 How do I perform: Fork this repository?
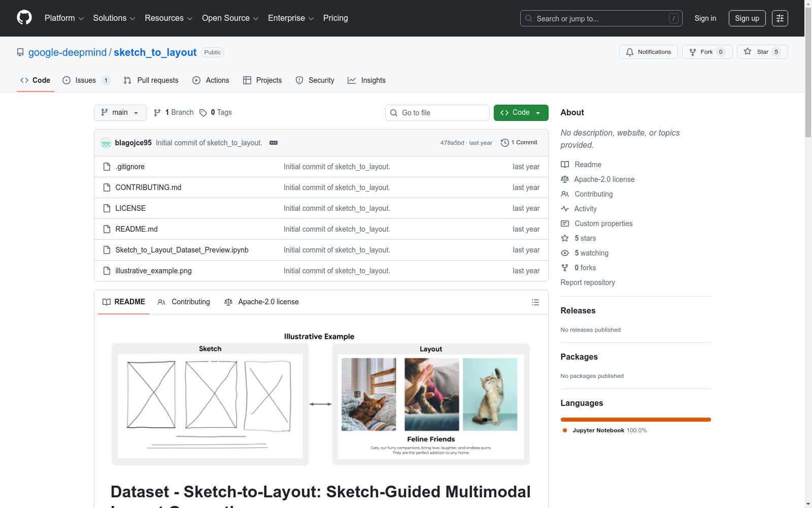[707, 52]
